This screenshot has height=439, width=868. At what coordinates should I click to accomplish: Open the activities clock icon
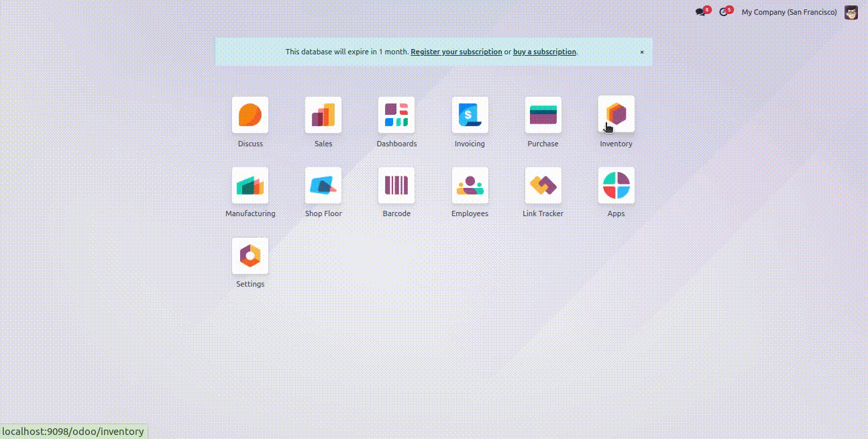click(725, 12)
